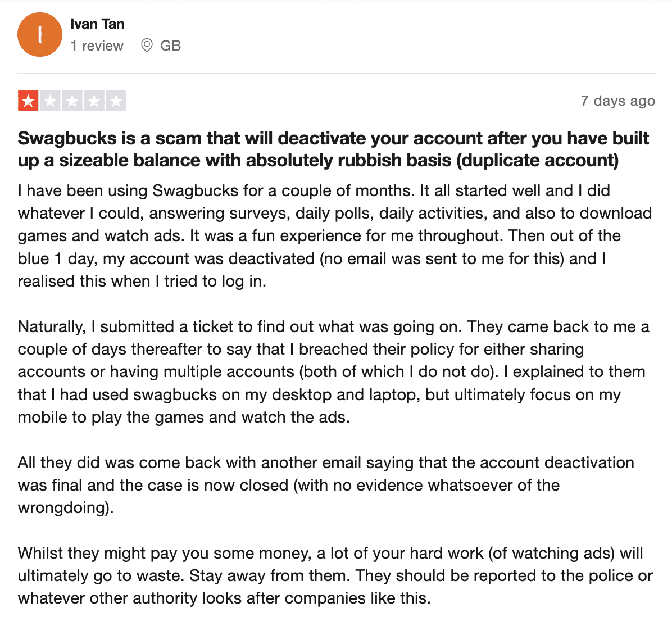Click the location pin icon beside GB
672x617 pixels.
[x=147, y=46]
